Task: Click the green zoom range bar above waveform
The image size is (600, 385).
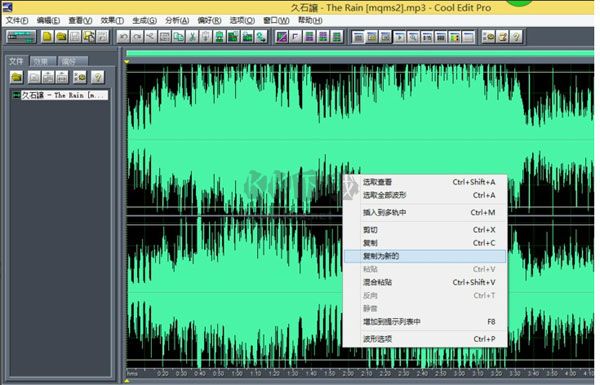Action: 360,54
